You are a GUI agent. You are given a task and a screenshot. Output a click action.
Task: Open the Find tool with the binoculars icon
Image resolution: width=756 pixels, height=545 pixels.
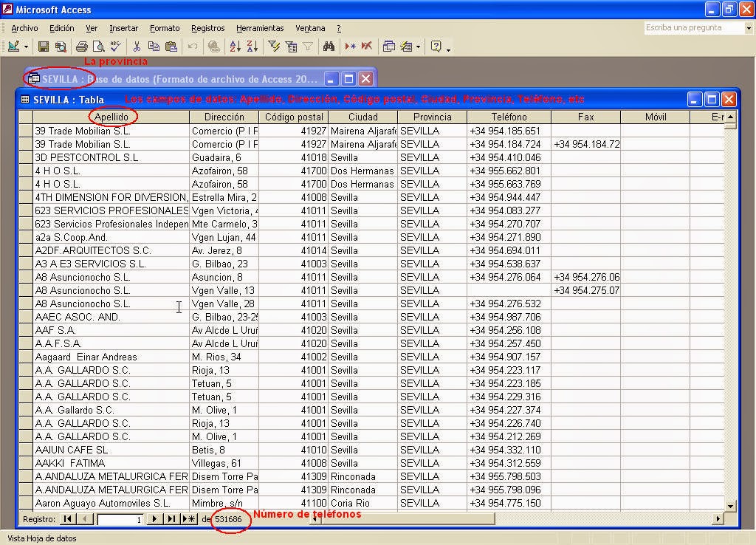(x=329, y=47)
